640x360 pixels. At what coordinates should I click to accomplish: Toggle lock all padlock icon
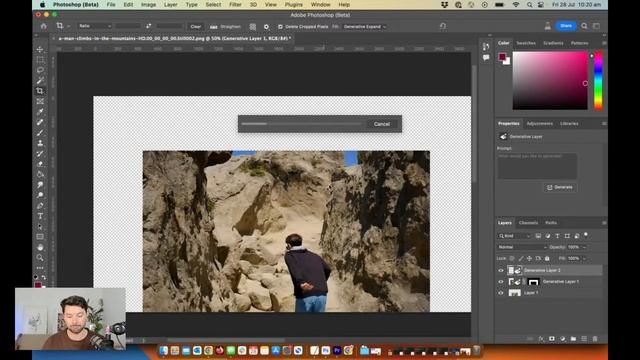[x=547, y=258]
